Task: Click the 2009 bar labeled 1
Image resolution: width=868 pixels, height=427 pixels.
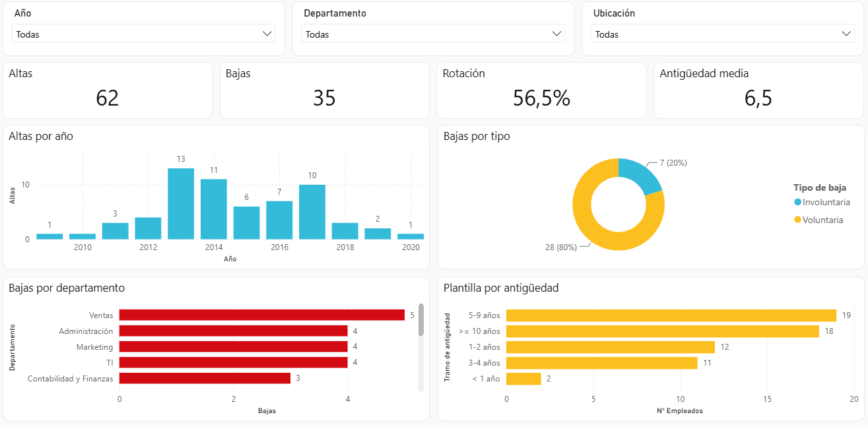Action: pyautogui.click(x=50, y=236)
